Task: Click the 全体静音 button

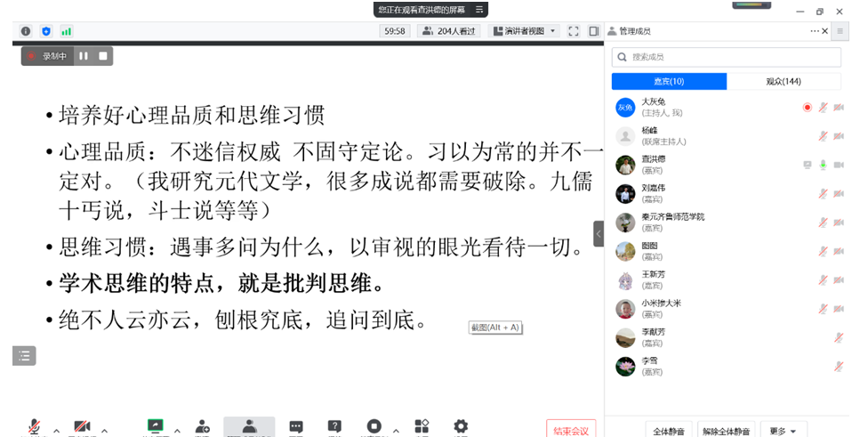Action: tap(669, 431)
